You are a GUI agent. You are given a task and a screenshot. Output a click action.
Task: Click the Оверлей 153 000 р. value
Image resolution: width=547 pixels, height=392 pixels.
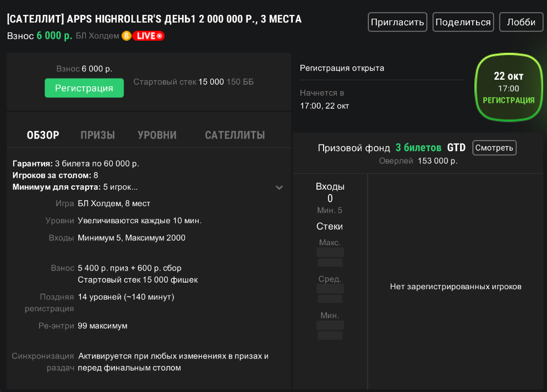click(437, 161)
